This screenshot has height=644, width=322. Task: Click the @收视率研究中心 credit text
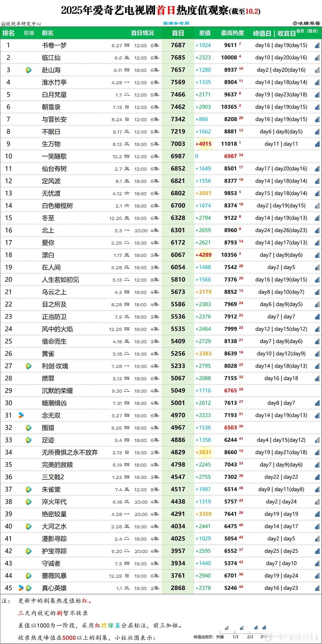tap(21, 24)
